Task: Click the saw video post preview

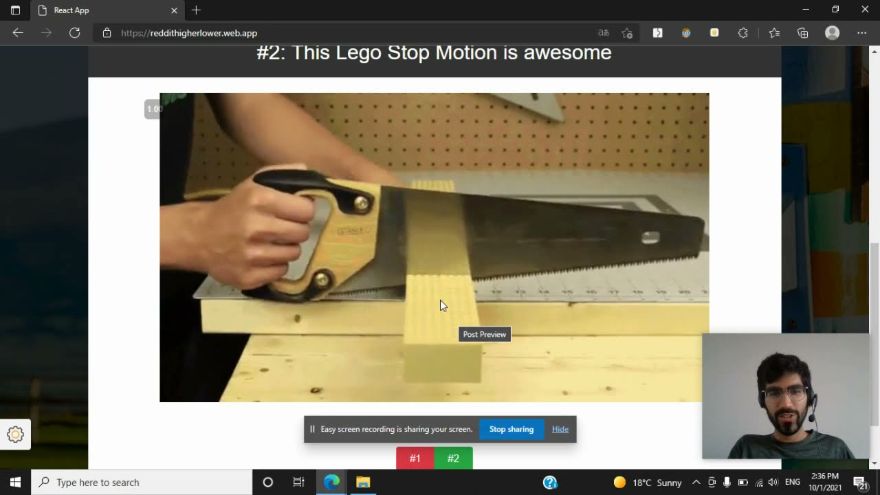Action: tap(434, 248)
